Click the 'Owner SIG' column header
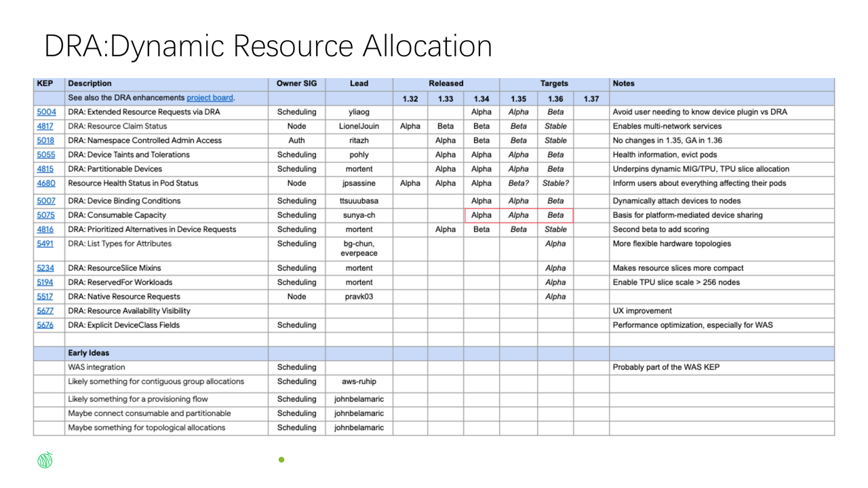The height and width of the screenshot is (488, 868). click(296, 83)
